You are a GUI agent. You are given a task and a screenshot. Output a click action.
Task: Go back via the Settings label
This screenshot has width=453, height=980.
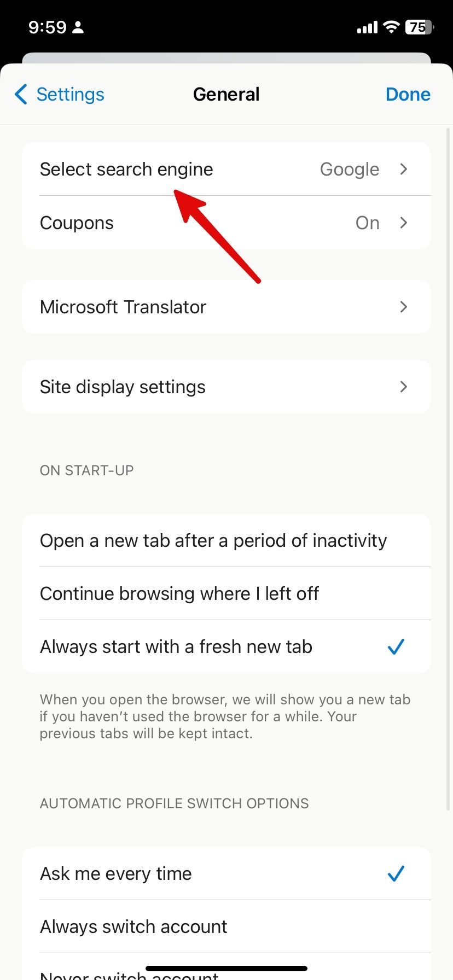click(70, 94)
